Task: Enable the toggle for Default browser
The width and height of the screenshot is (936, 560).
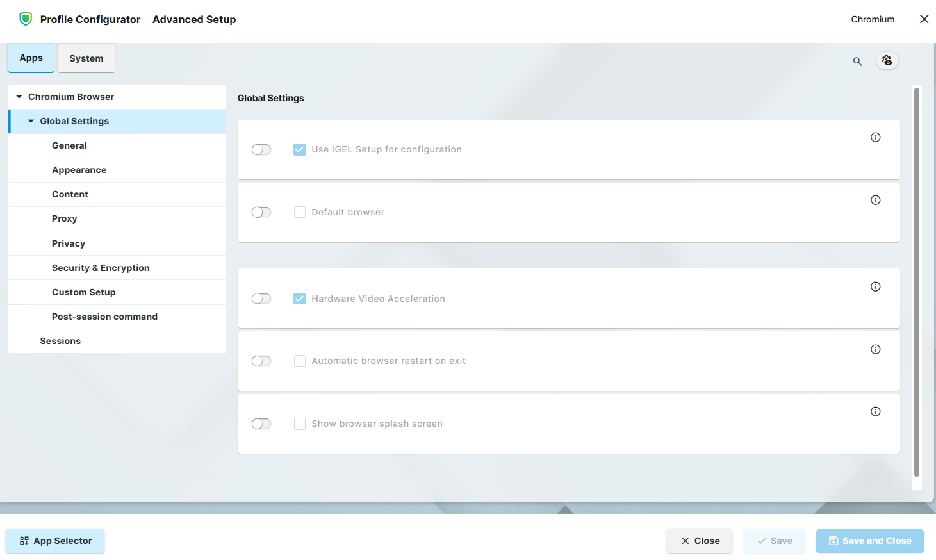Action: pyautogui.click(x=261, y=212)
